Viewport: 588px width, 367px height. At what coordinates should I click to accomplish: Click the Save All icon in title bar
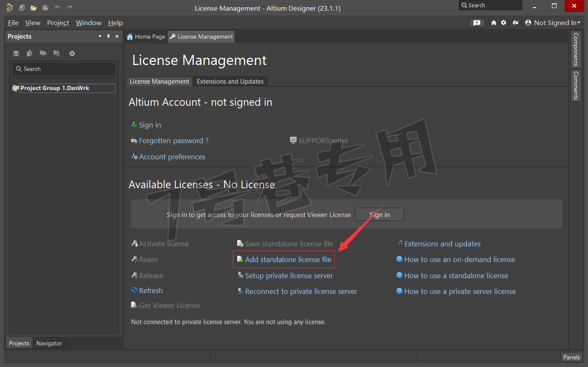tap(22, 7)
